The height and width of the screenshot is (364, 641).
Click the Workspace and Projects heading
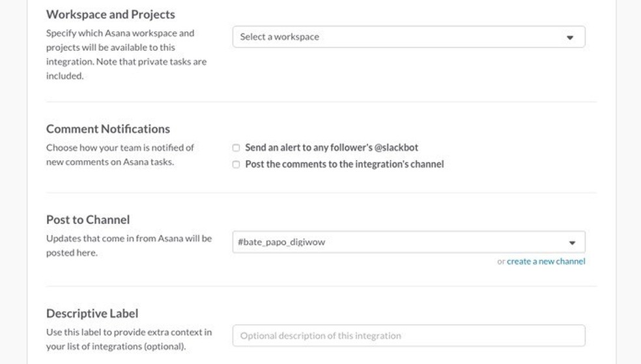(111, 14)
